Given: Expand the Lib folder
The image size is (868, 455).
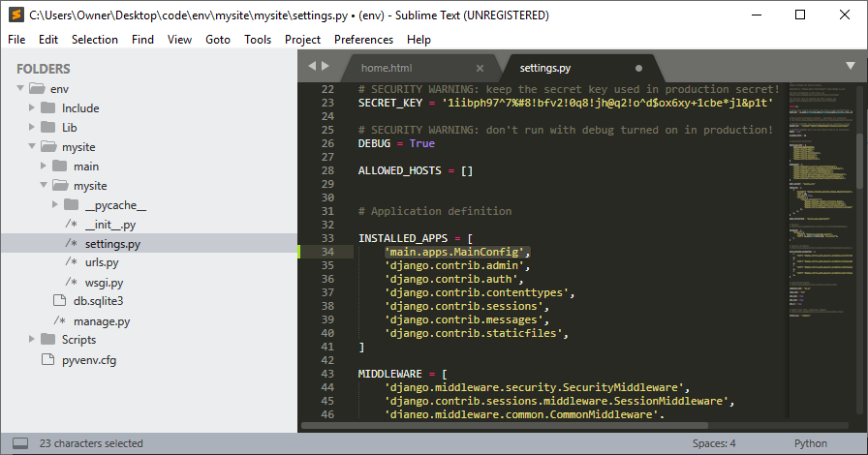Looking at the screenshot, I should pos(32,127).
